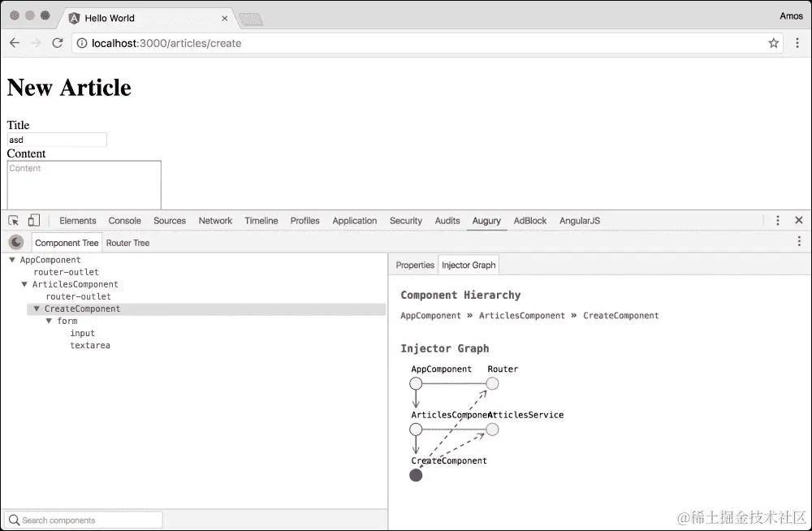Click the localhost address bar URL
812x531 pixels.
[x=166, y=44]
